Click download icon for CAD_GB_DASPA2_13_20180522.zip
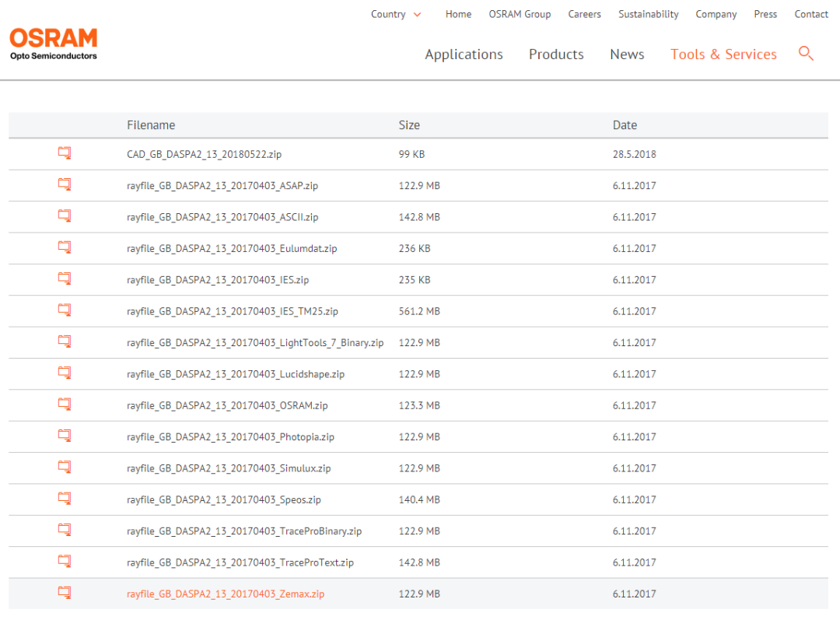 coord(65,154)
